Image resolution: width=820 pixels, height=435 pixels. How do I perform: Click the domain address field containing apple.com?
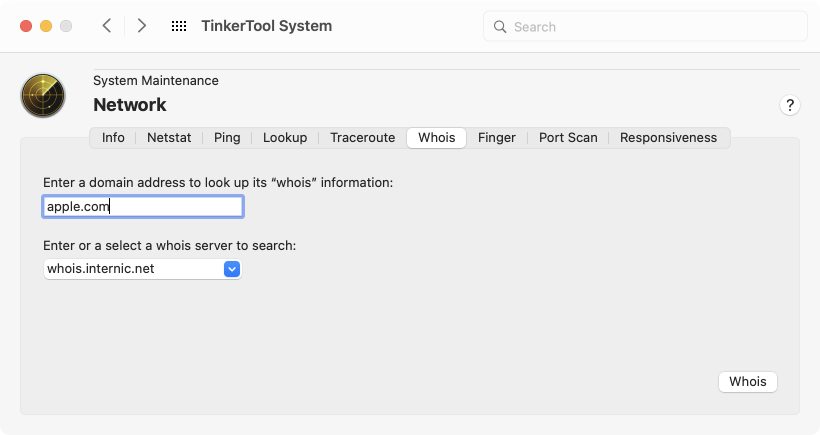point(143,207)
